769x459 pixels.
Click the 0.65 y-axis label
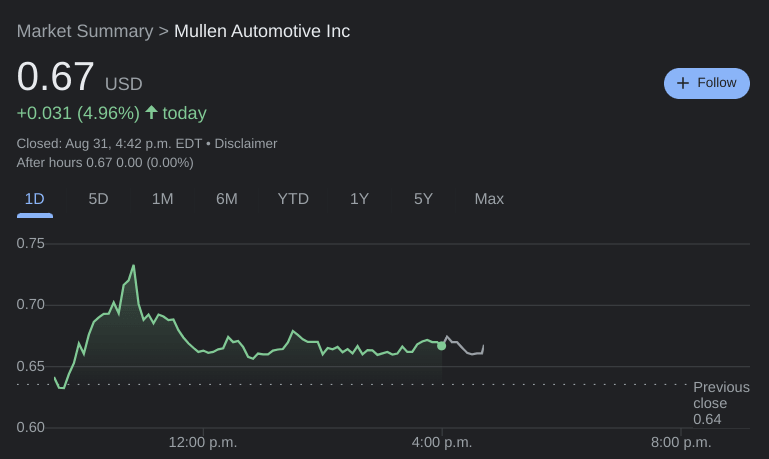point(30,366)
